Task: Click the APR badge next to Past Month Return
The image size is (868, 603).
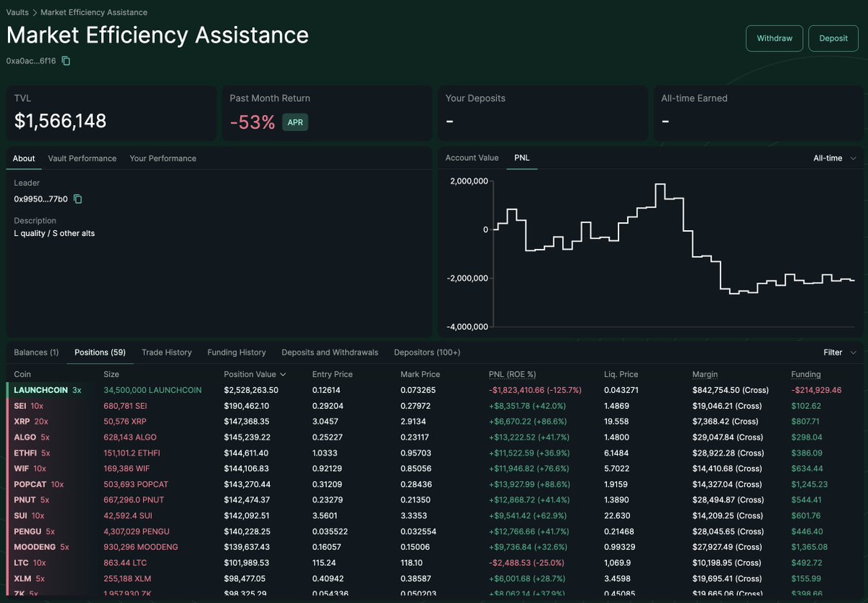Action: point(295,122)
